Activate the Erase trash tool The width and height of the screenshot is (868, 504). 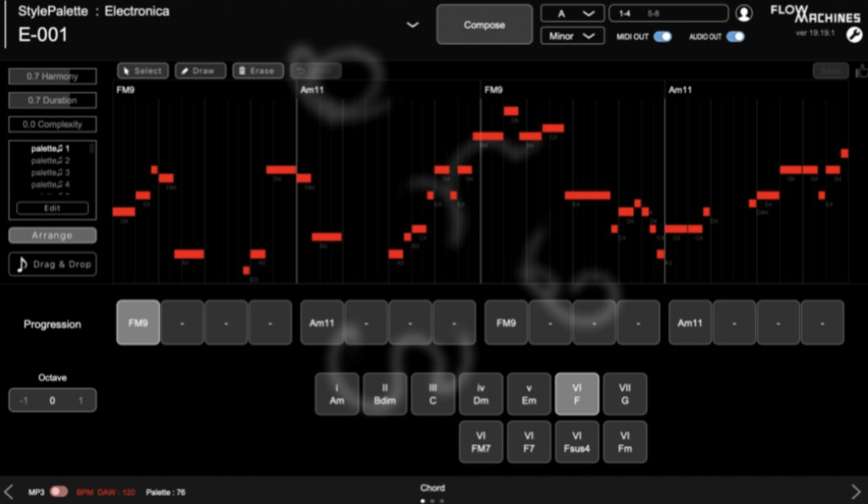(x=258, y=71)
